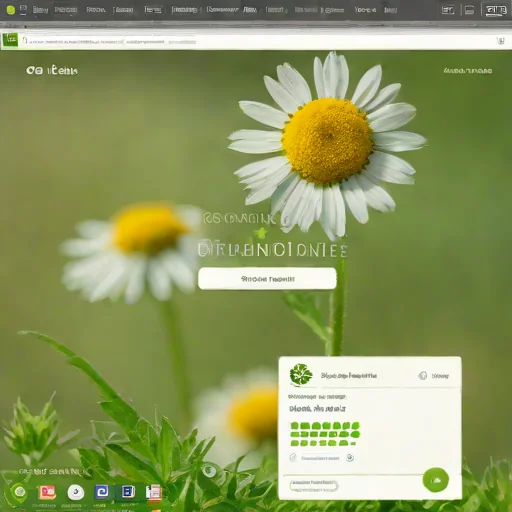Click the green square logo beside the address bar
The image size is (512, 512).
pyautogui.click(x=10, y=40)
